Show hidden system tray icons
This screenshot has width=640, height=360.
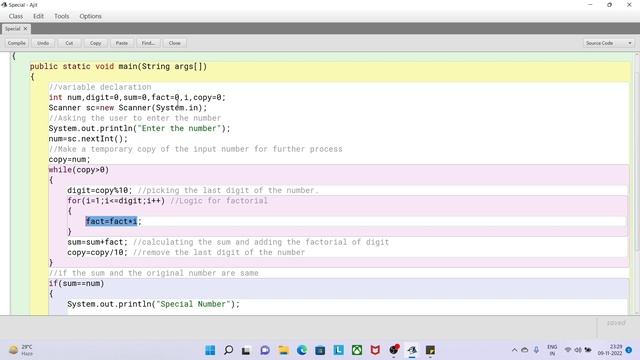(x=514, y=350)
